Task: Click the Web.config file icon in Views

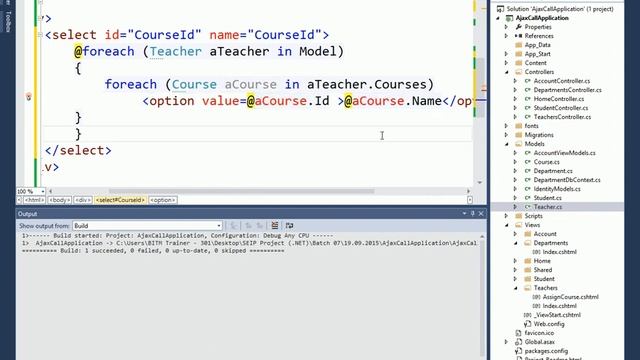Action: (527, 324)
